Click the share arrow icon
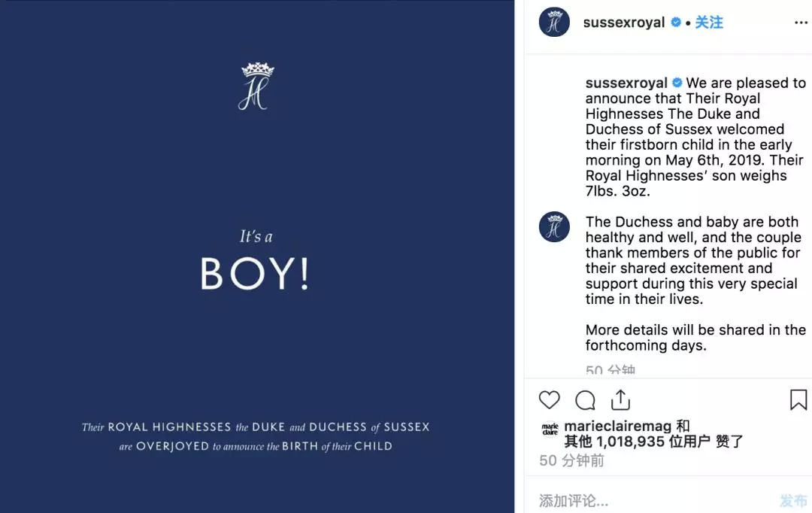The height and width of the screenshot is (513, 812). [620, 399]
